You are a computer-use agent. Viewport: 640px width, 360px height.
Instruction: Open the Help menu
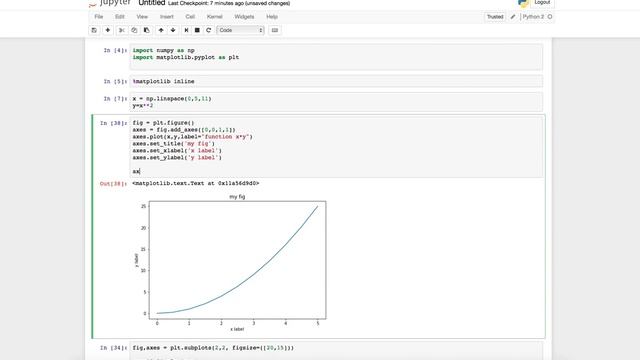tap(272, 17)
